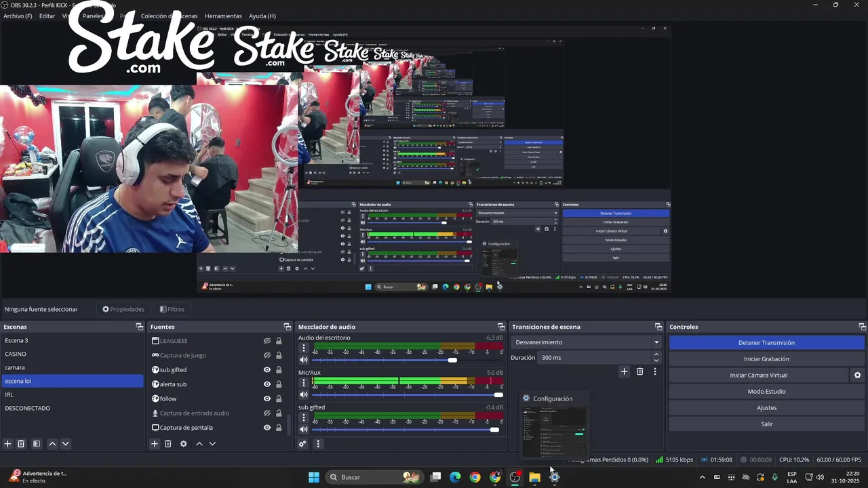Move source up in Fuentes list
This screenshot has height=488, width=868.
(x=199, y=444)
